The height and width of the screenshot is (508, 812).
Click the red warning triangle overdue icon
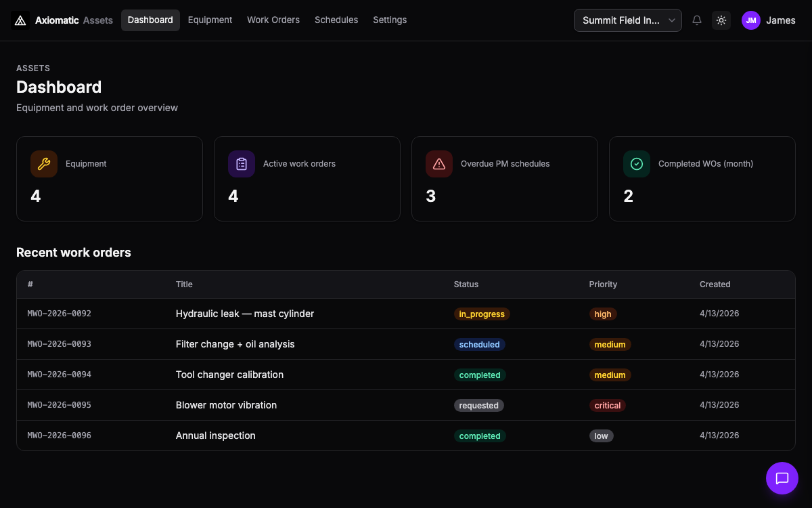[x=439, y=164]
